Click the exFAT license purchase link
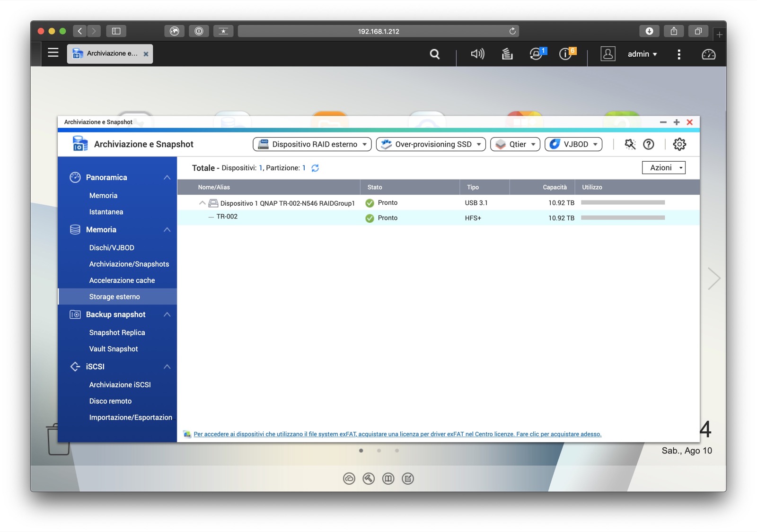 click(397, 434)
